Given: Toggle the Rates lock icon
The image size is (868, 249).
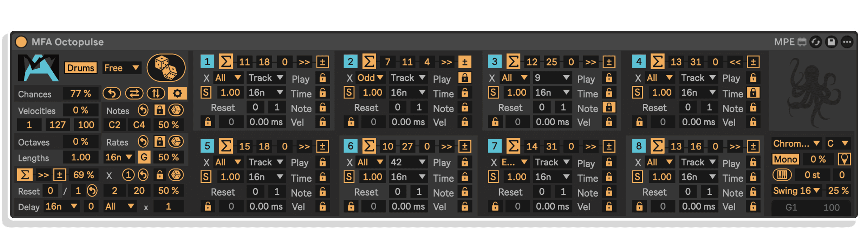Looking at the screenshot, I should [x=160, y=141].
